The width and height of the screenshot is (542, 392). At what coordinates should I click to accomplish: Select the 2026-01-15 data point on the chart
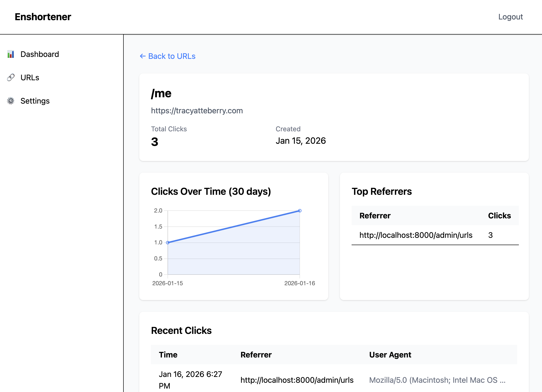tap(168, 242)
